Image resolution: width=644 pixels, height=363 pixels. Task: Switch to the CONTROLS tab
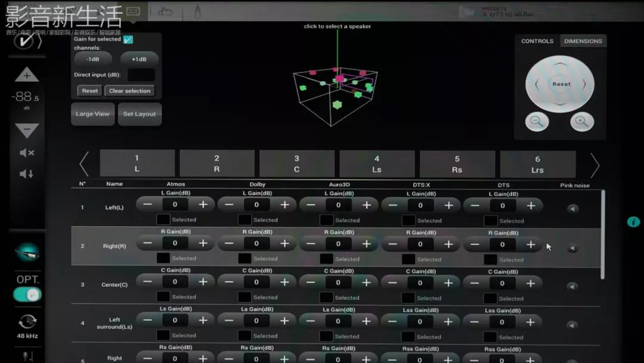point(537,41)
